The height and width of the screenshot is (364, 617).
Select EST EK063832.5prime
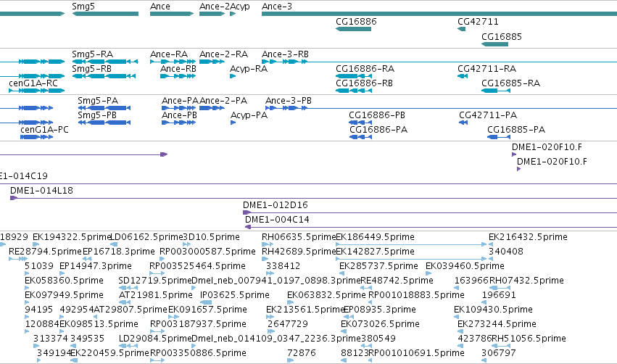[x=326, y=295]
